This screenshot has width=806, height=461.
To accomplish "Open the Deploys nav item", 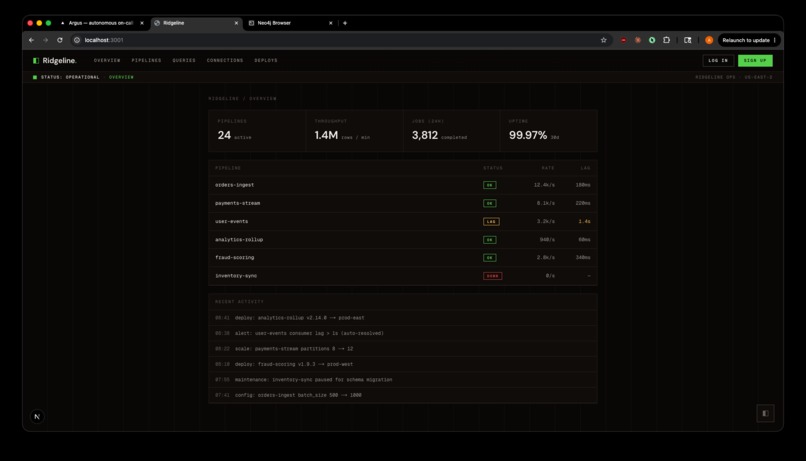I will tap(266, 61).
